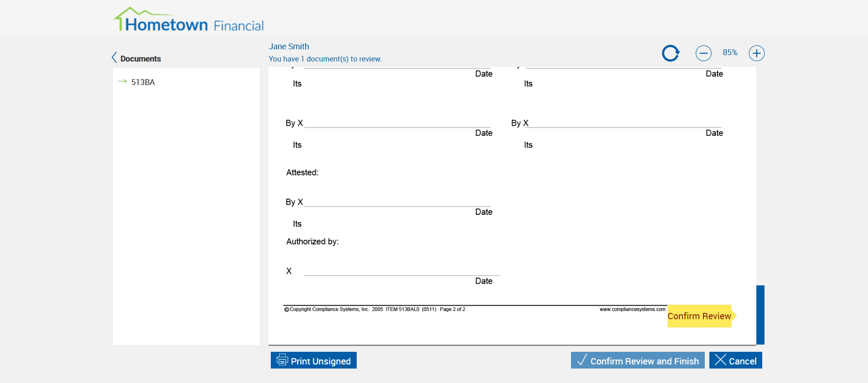868x383 pixels.
Task: Click the 'You have 1 document(s) to review' message
Action: click(x=325, y=59)
